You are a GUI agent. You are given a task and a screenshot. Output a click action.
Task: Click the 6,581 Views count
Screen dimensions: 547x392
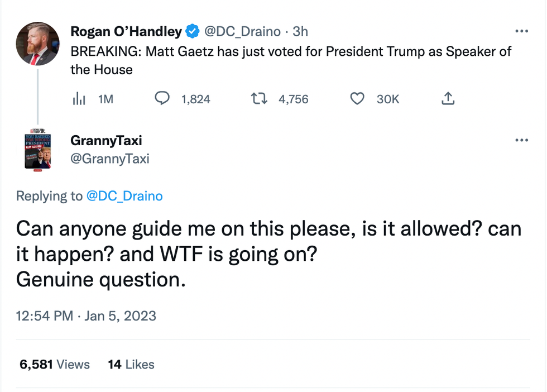(55, 365)
